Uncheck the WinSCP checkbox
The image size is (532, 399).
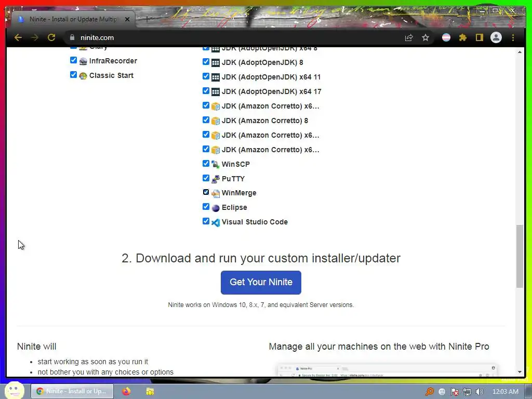point(206,163)
